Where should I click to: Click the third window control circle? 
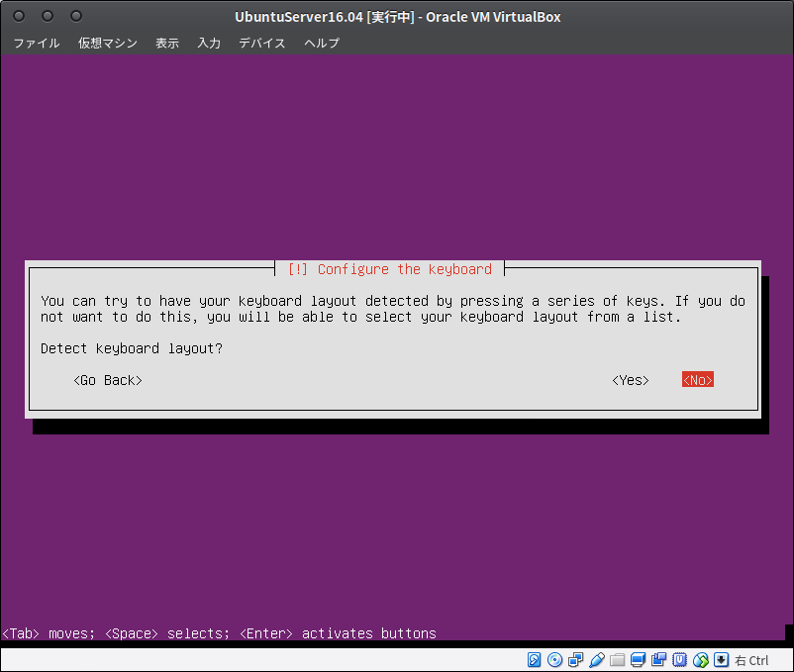pyautogui.click(x=76, y=16)
